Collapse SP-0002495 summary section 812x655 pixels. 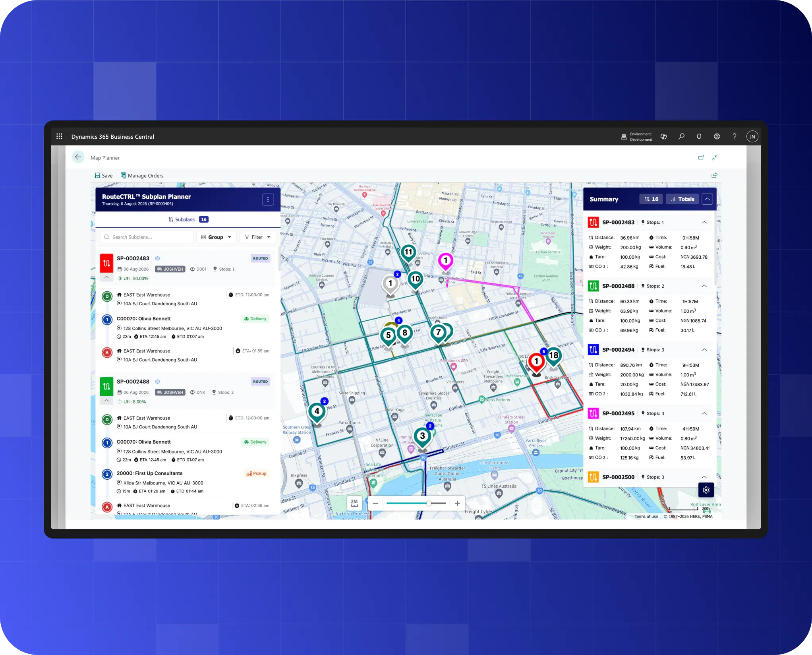click(x=704, y=413)
